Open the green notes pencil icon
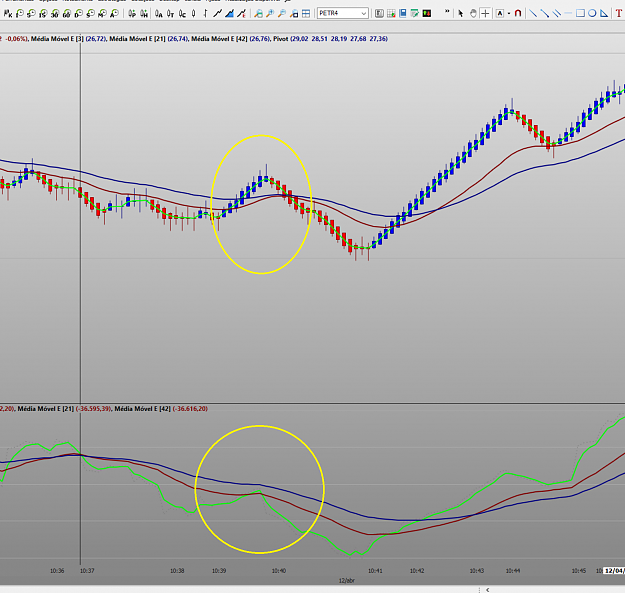The image size is (625, 593). (415, 14)
